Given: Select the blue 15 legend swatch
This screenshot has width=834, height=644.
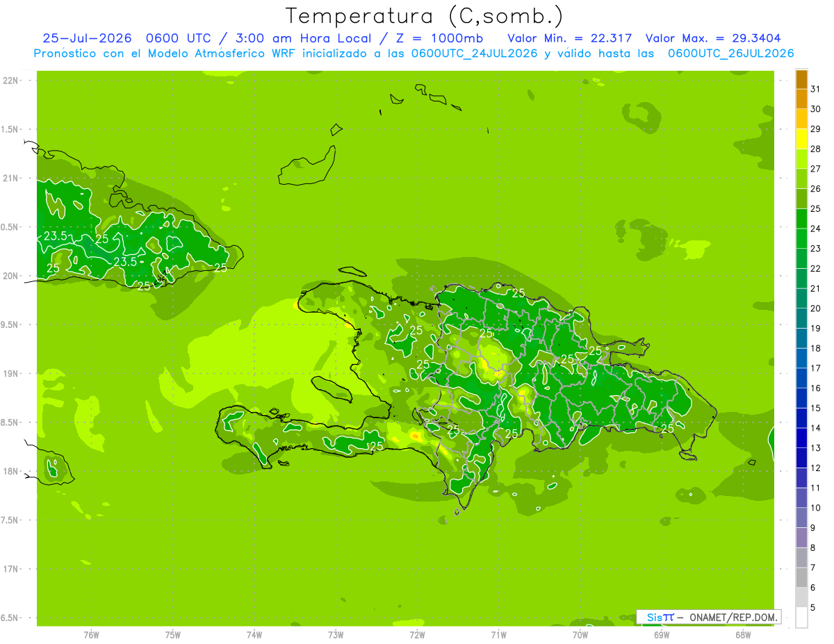Looking at the screenshot, I should click(x=801, y=398).
